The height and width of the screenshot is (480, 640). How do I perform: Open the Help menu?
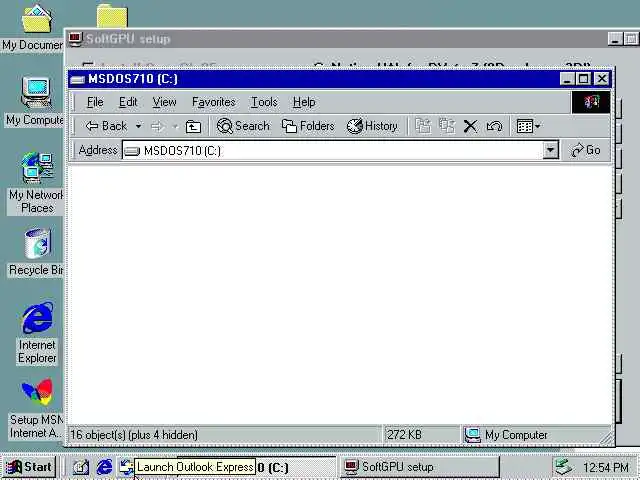304,102
